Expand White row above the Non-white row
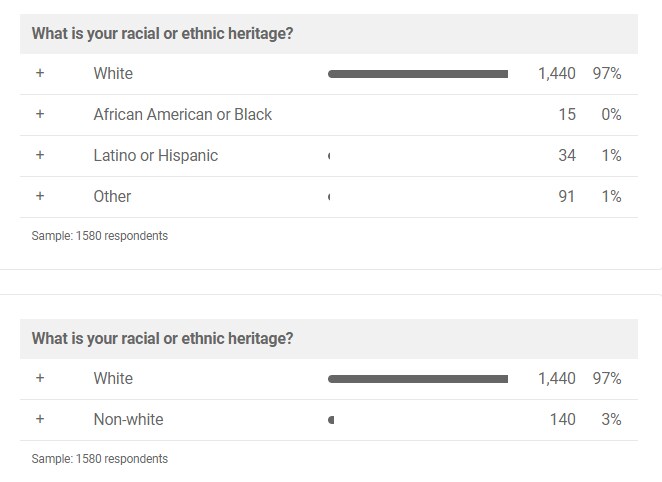The width and height of the screenshot is (662, 482). coord(40,378)
